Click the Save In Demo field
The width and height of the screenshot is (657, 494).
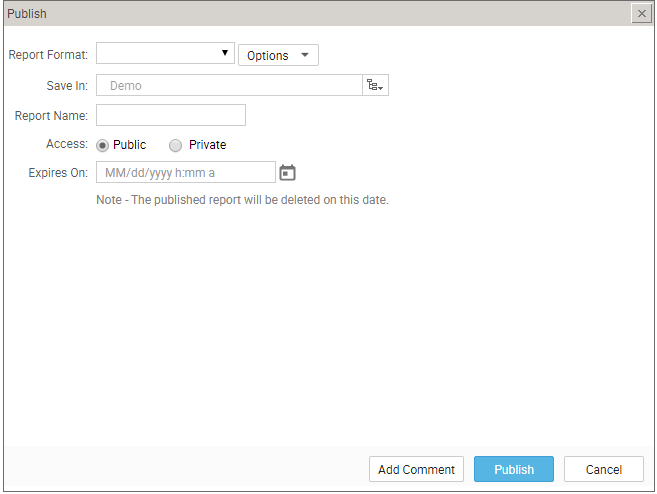tap(229, 85)
